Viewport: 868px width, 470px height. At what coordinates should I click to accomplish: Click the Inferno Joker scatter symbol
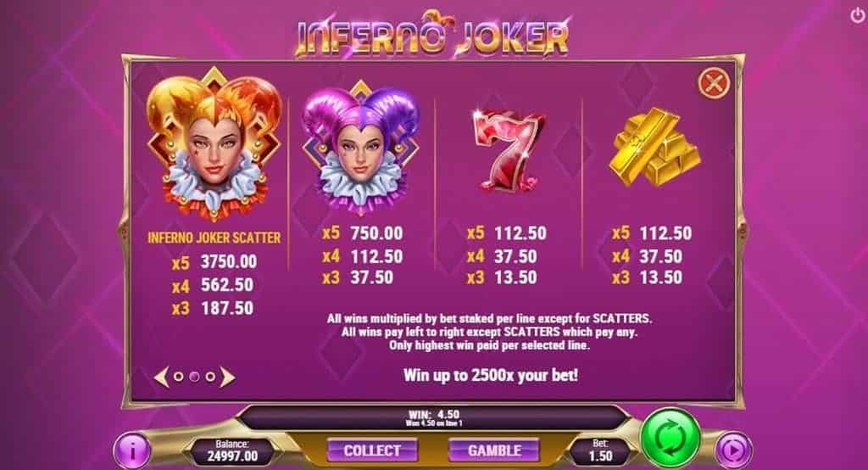coord(214,145)
